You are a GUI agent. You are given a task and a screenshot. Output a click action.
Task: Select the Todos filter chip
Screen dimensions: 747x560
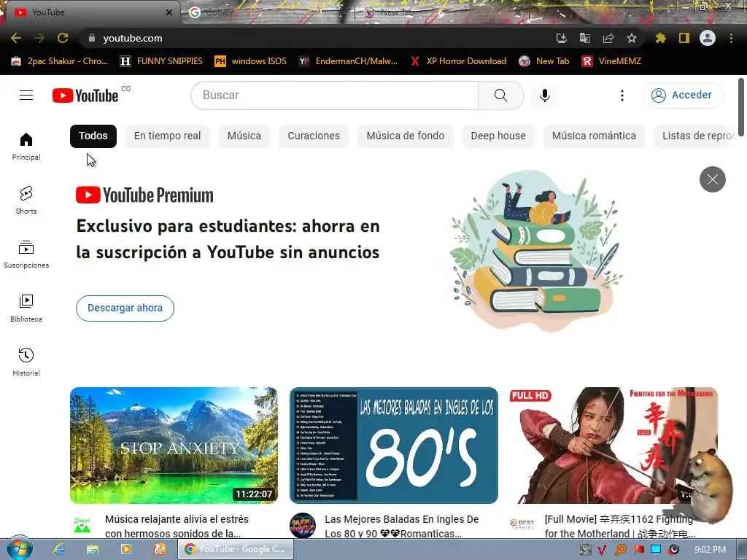click(93, 136)
